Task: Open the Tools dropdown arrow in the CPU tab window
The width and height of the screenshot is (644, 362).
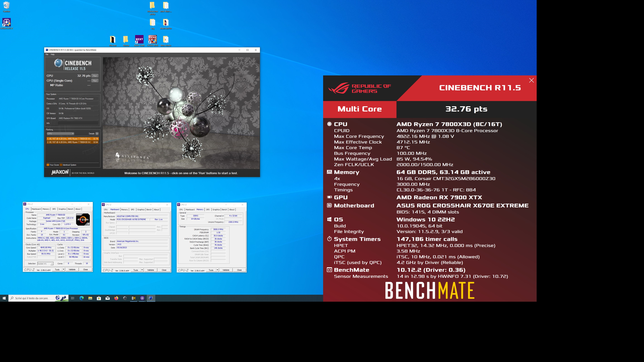Action: pos(63,270)
